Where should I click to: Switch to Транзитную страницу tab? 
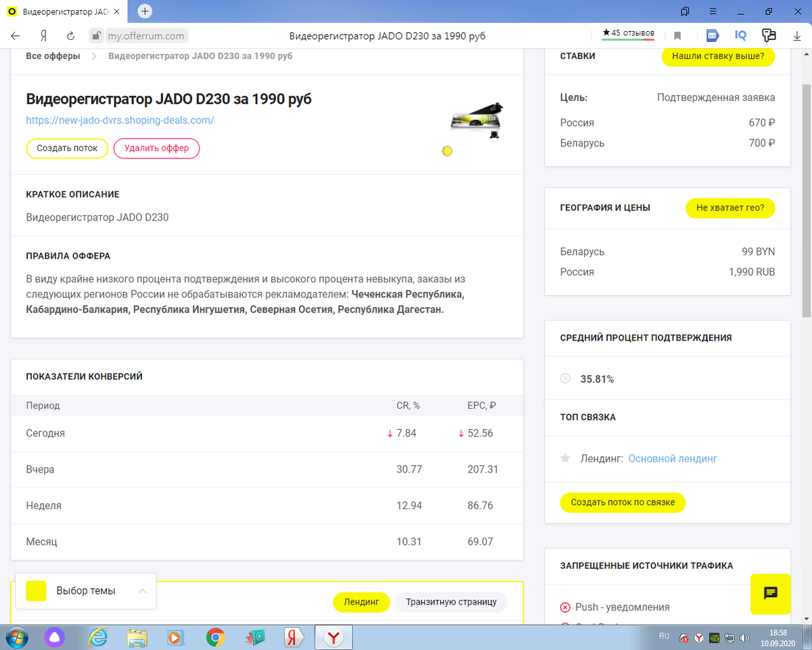(451, 602)
